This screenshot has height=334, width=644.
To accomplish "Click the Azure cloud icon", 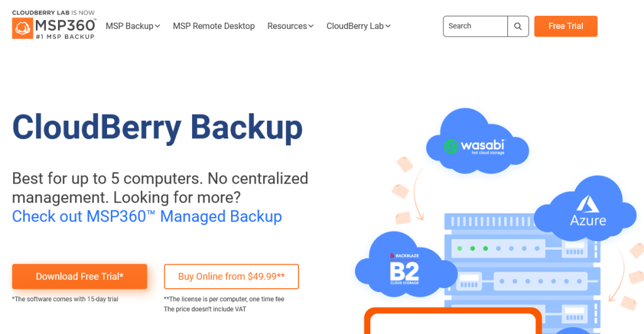I will 585,209.
